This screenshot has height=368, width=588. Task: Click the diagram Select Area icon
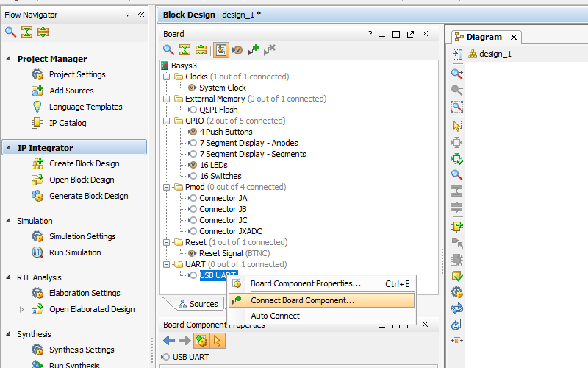click(456, 125)
